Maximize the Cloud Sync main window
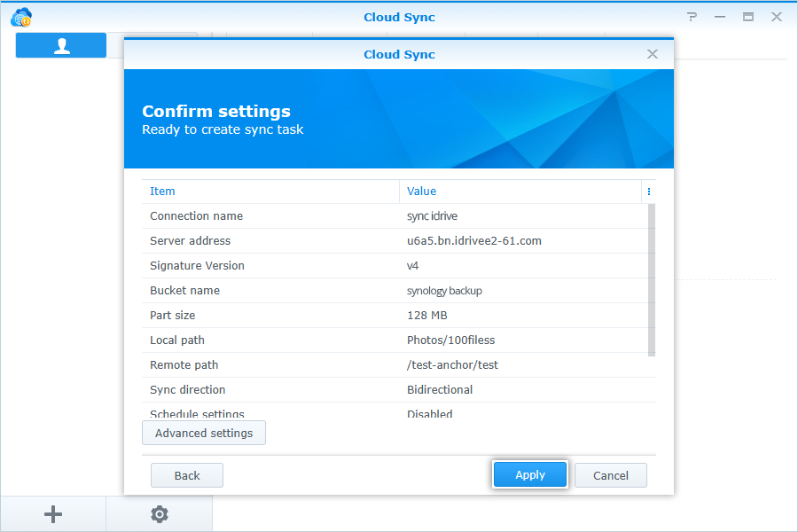798x532 pixels. tap(748, 17)
